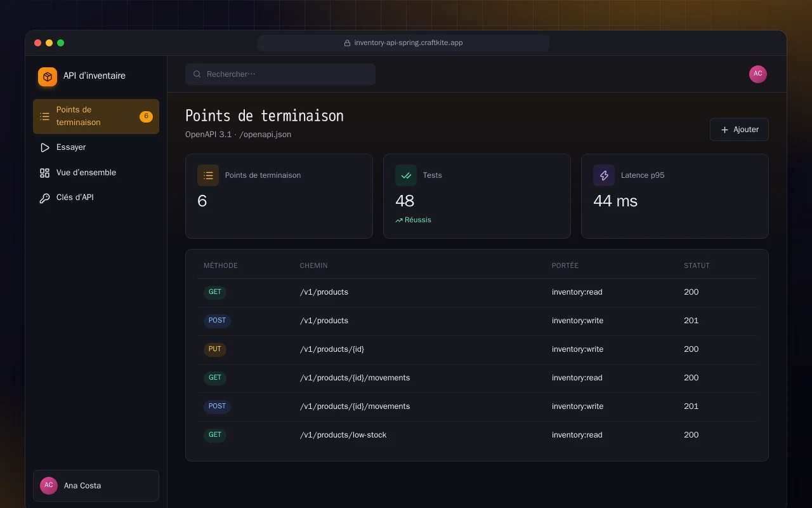Click the list icon on the endpoints stat card
Screen dimensions: 812x508
[208, 175]
